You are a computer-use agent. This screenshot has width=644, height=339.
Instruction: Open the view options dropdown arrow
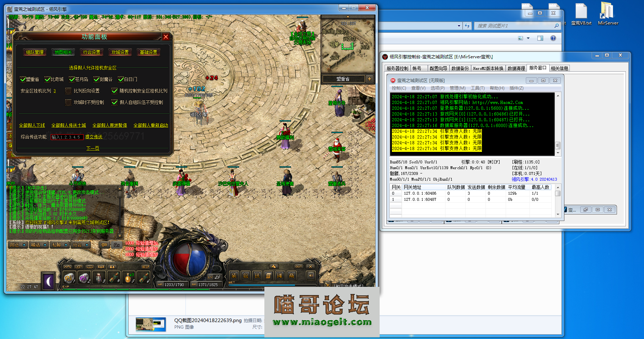(528, 38)
